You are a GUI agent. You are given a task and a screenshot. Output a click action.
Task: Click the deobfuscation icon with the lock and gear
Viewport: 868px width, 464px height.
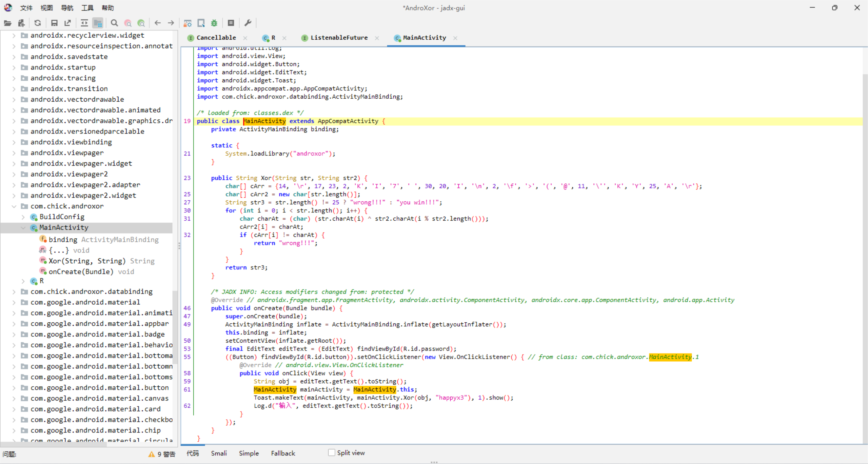tap(188, 23)
